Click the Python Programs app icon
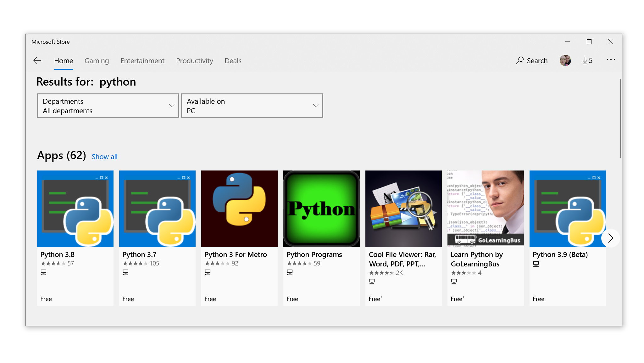644x363 pixels. point(322,209)
